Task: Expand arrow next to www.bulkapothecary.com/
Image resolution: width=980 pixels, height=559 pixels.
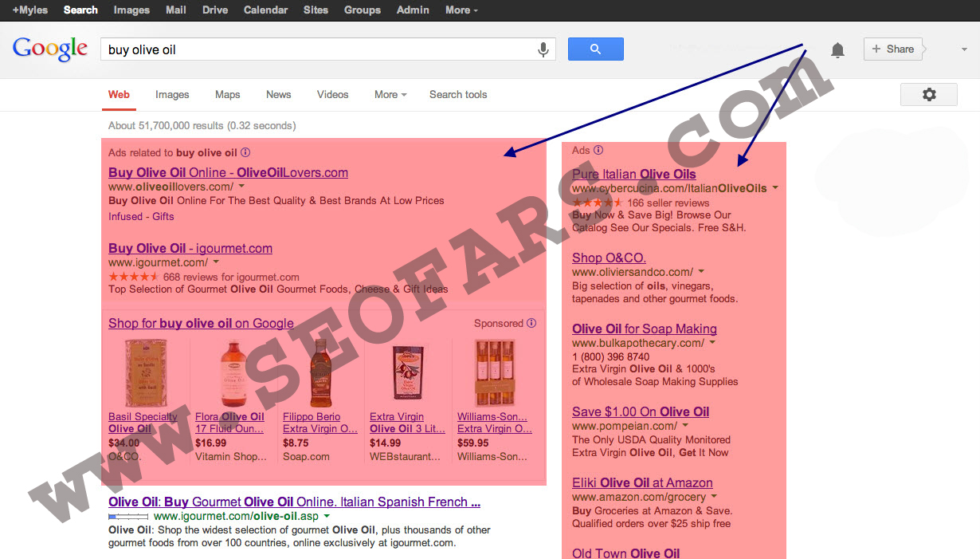Action: coord(712,343)
